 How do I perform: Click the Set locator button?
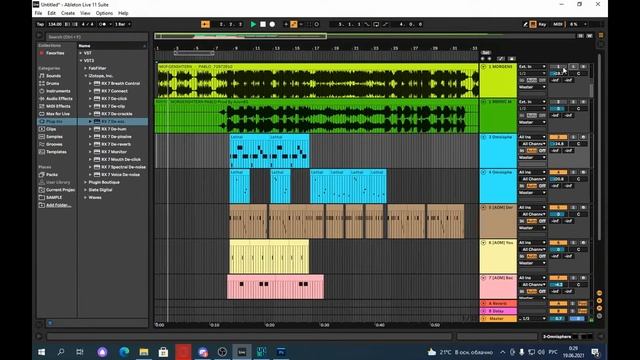(x=486, y=53)
